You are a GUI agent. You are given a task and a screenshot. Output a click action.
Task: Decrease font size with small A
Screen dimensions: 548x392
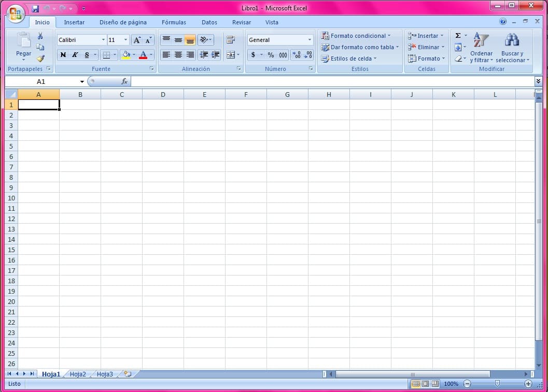148,40
